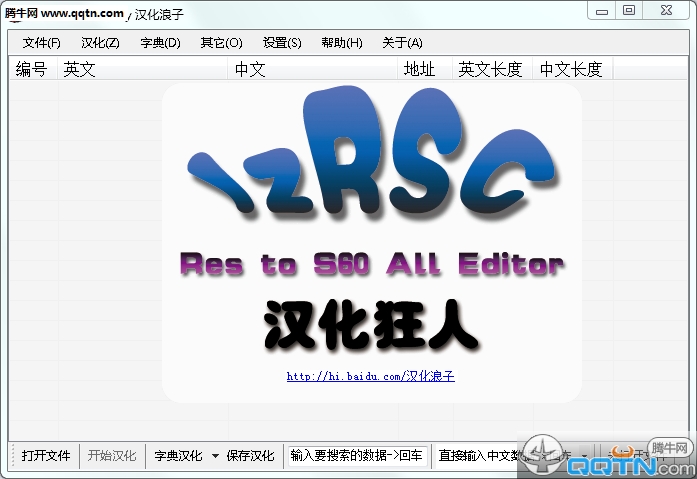Click the 字典汉化 toolbar button

click(x=178, y=455)
